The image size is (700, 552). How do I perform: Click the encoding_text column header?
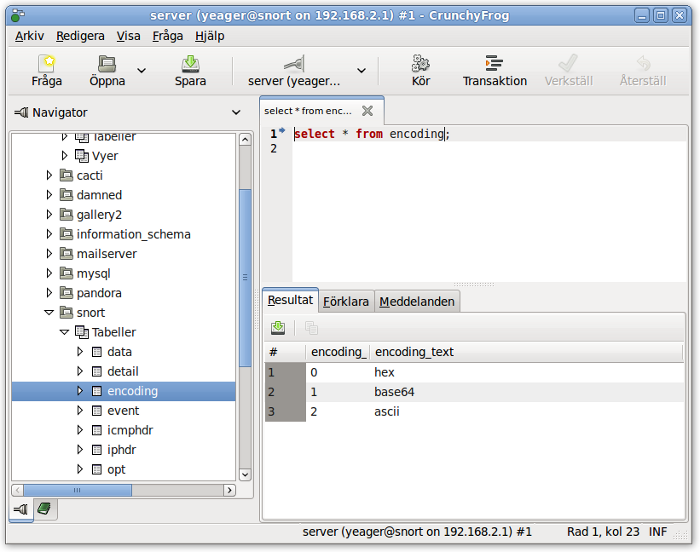click(x=526, y=352)
